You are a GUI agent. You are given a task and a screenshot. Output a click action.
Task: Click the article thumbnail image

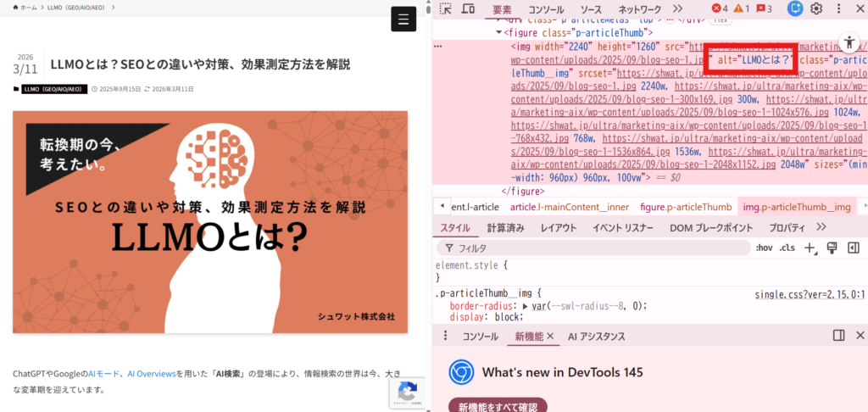[210, 222]
